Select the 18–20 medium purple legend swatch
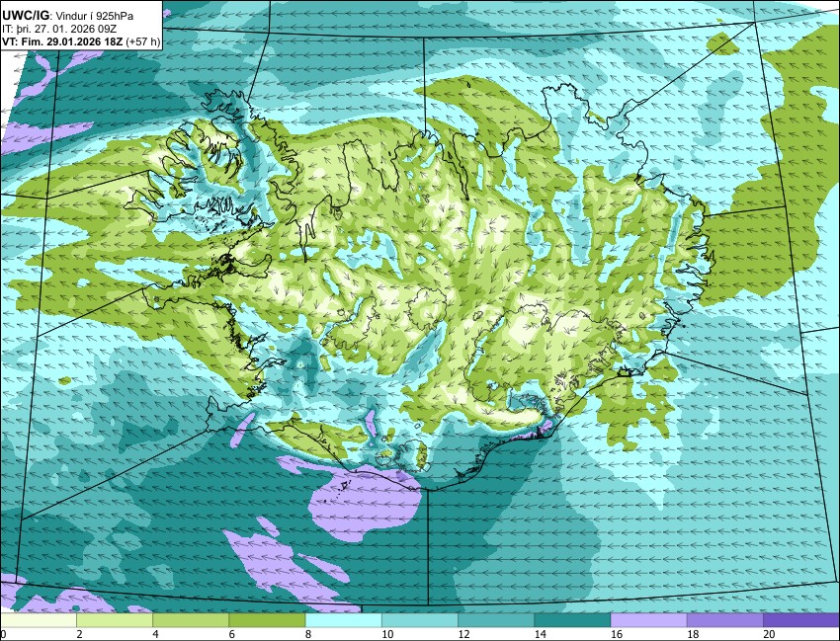840x641 pixels. [x=724, y=620]
